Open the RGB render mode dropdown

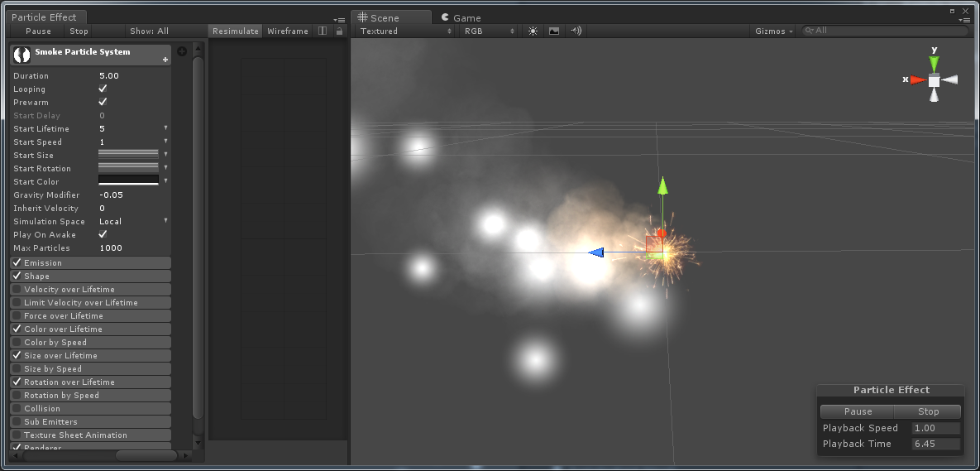pyautogui.click(x=490, y=31)
